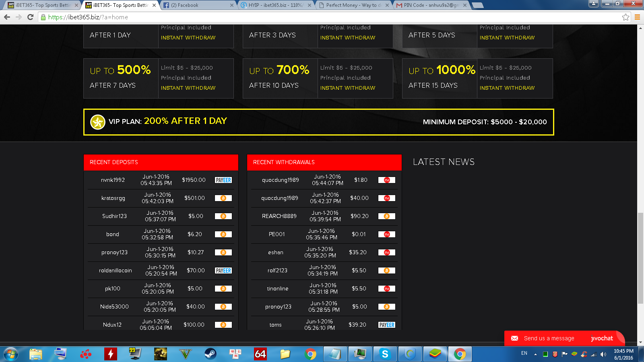Open the taskbar clock showing 10:45 PM
This screenshot has width=644, height=362.
click(623, 354)
